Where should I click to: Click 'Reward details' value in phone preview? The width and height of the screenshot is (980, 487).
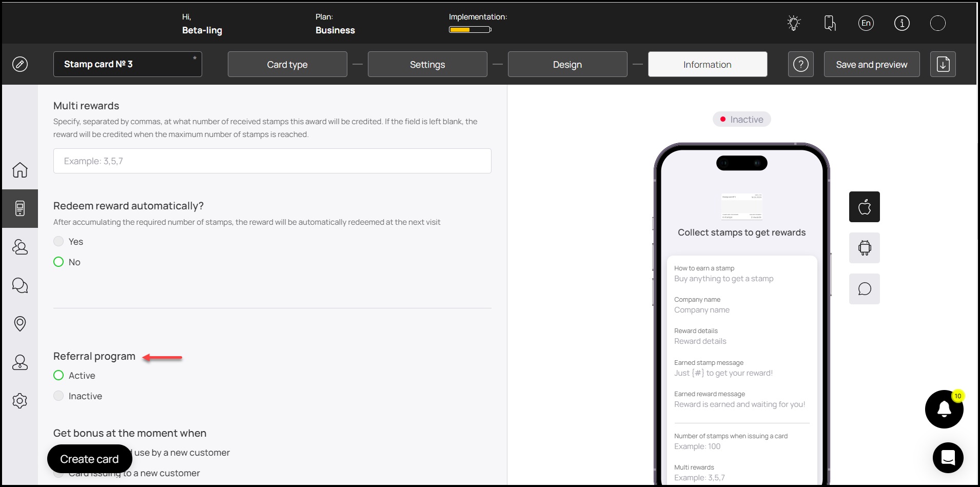click(x=700, y=341)
